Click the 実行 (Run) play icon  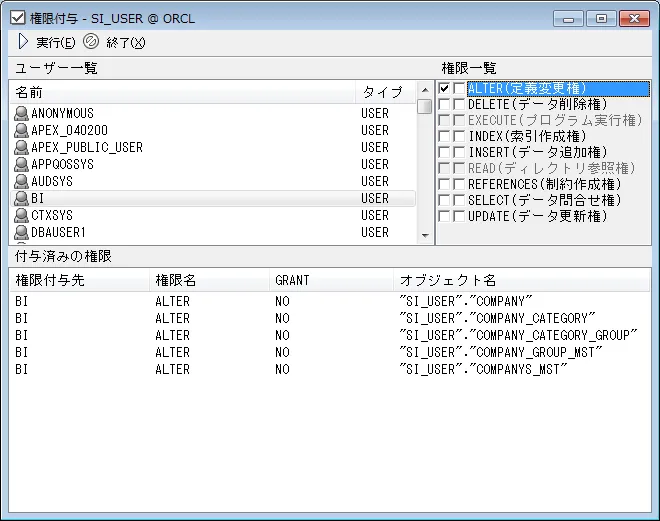click(24, 42)
